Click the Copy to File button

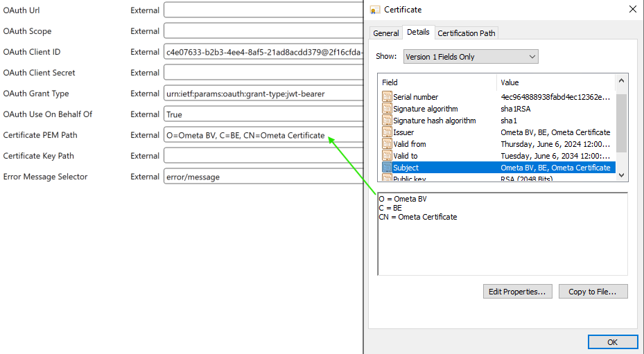pyautogui.click(x=593, y=292)
